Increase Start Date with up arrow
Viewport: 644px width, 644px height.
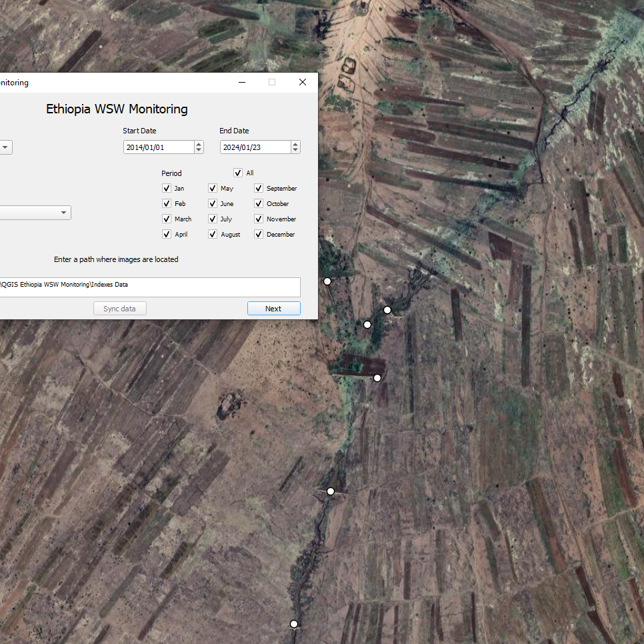[x=199, y=144]
